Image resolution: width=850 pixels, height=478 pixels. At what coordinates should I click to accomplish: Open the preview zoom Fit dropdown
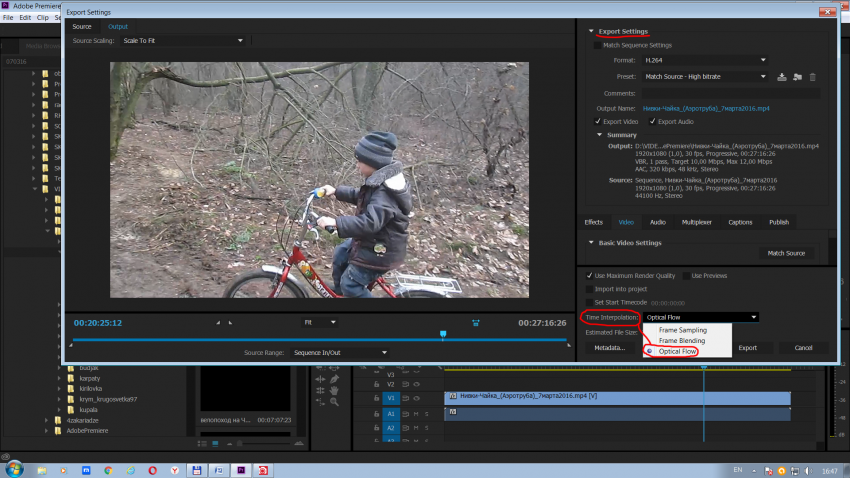click(319, 322)
